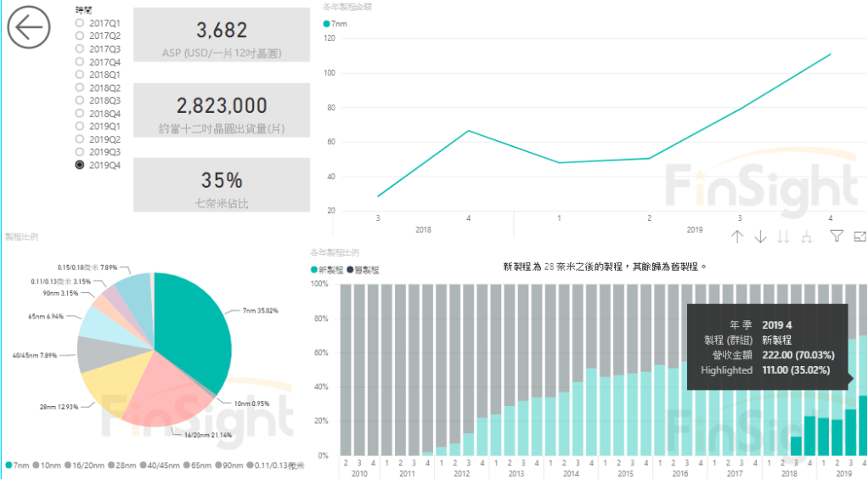Click go to next level double-arrow icon

point(784,237)
